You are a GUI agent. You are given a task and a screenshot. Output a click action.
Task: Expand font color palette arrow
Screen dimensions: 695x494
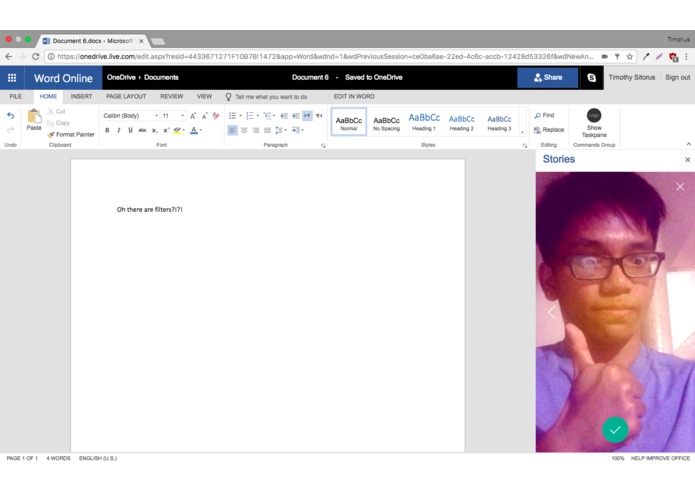(201, 130)
